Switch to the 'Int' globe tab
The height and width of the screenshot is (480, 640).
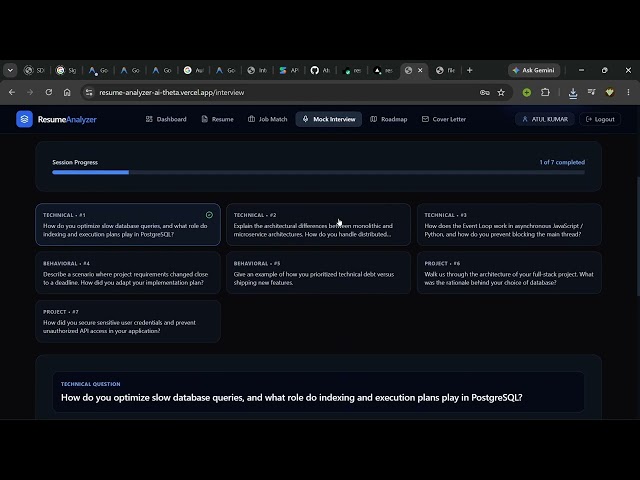coord(257,70)
